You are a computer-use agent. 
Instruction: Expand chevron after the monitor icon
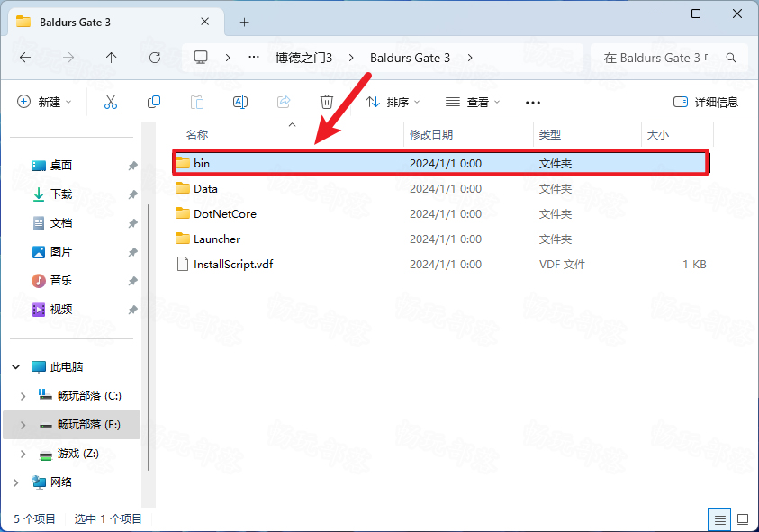228,59
